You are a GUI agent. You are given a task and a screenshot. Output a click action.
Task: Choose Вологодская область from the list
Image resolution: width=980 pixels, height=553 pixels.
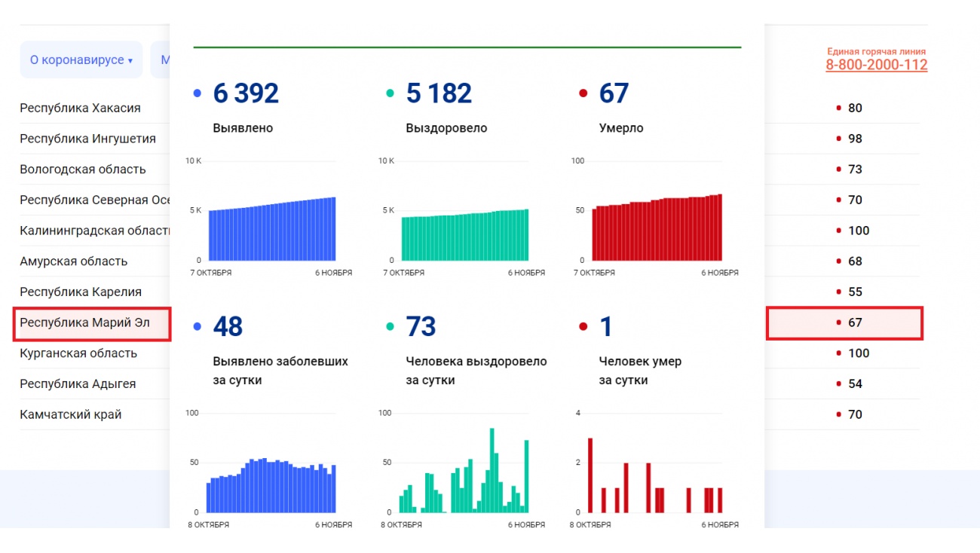pos(83,170)
